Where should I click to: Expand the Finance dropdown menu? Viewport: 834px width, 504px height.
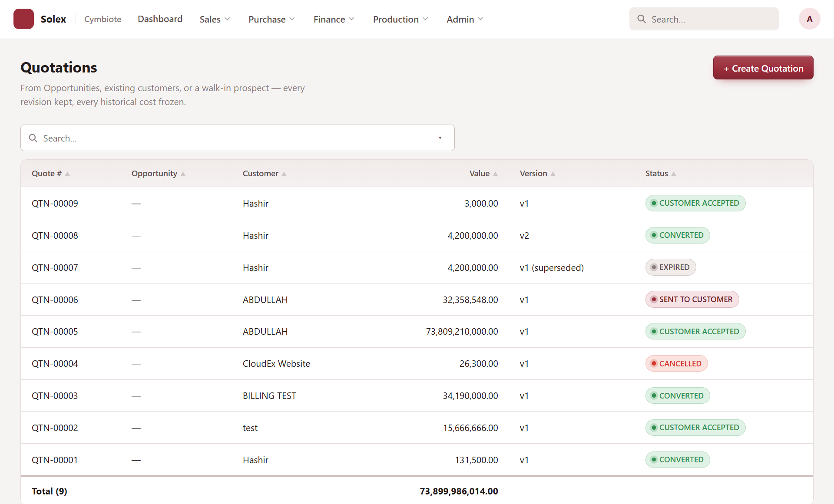[x=334, y=19]
